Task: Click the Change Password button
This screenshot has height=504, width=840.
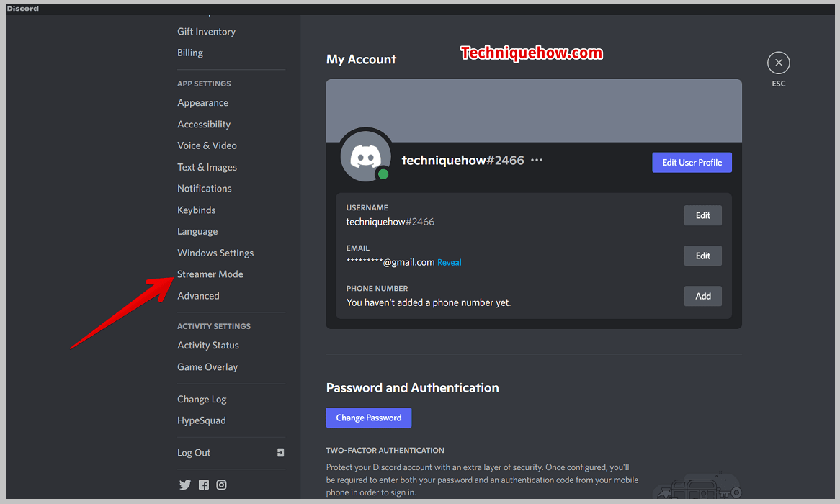Action: (369, 418)
